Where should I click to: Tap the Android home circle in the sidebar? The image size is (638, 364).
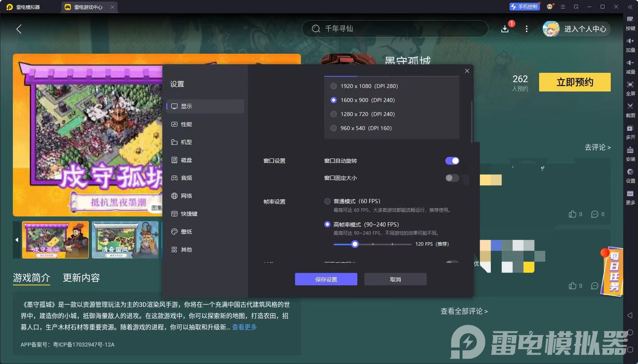630,332
